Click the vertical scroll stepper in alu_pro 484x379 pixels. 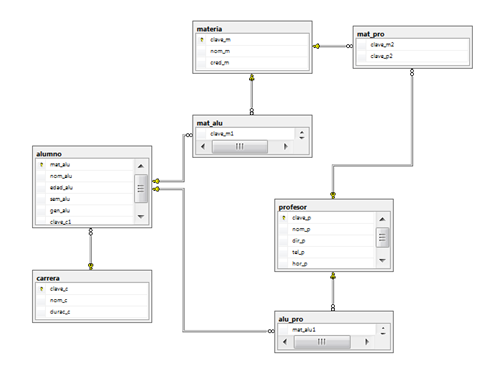click(383, 330)
